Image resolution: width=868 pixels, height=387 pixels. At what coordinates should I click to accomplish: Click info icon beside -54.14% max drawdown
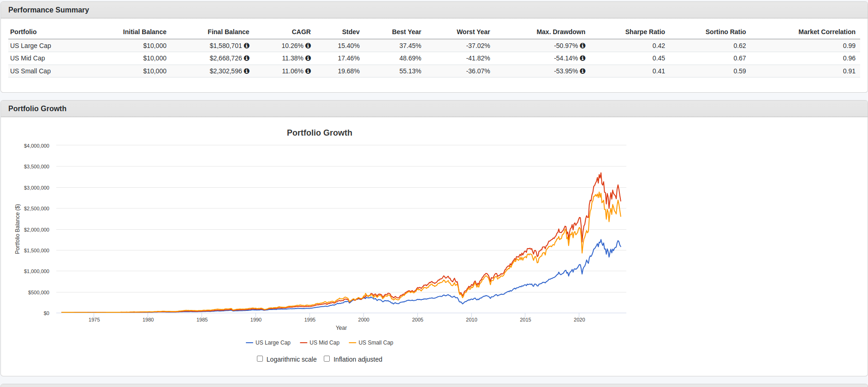[583, 58]
